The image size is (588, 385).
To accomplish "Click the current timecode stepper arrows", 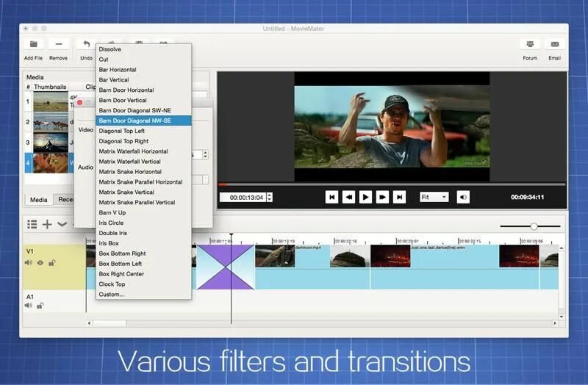I will pyautogui.click(x=269, y=197).
